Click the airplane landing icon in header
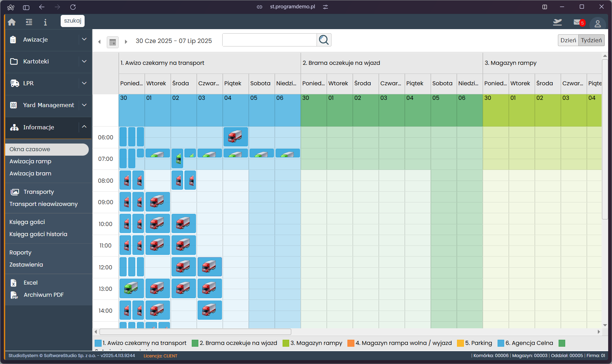 pos(557,22)
